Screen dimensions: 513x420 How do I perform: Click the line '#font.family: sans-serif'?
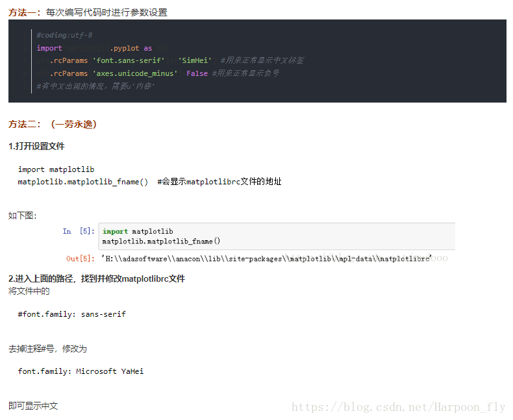(x=71, y=314)
